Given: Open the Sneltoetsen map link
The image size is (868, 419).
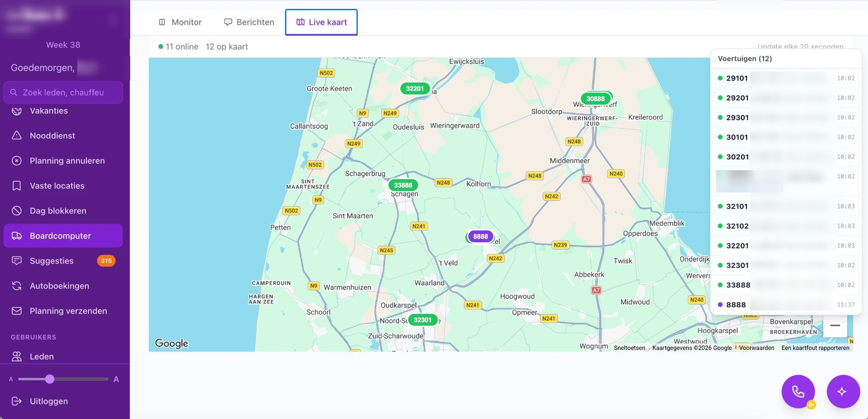Looking at the screenshot, I should point(629,348).
